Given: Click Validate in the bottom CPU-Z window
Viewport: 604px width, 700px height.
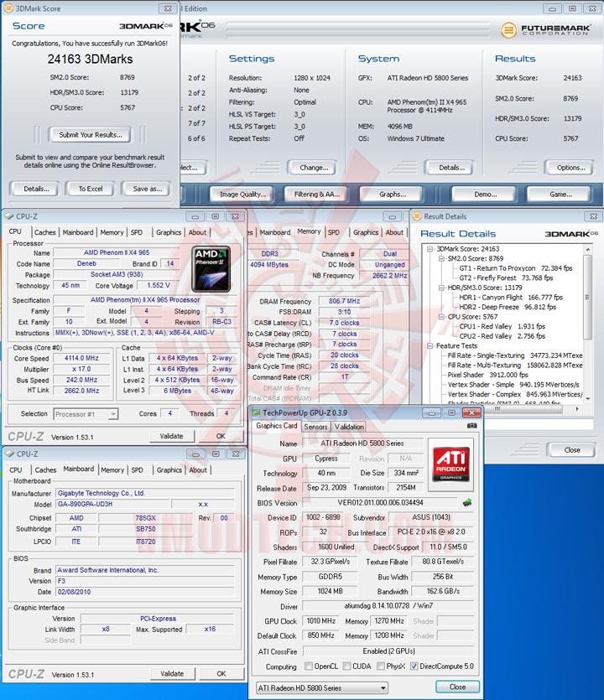Looking at the screenshot, I should pyautogui.click(x=172, y=674).
